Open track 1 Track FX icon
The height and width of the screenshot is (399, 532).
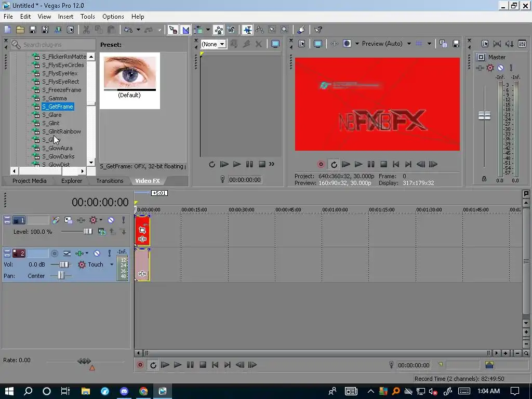click(x=81, y=220)
